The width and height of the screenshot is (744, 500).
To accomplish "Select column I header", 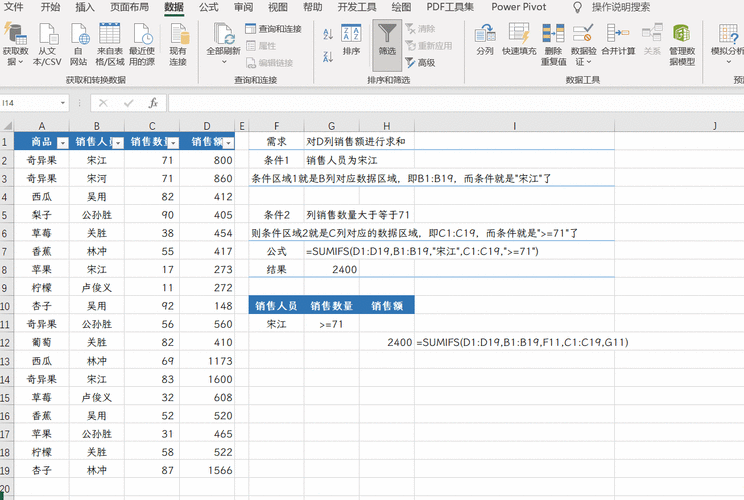I will tap(514, 126).
